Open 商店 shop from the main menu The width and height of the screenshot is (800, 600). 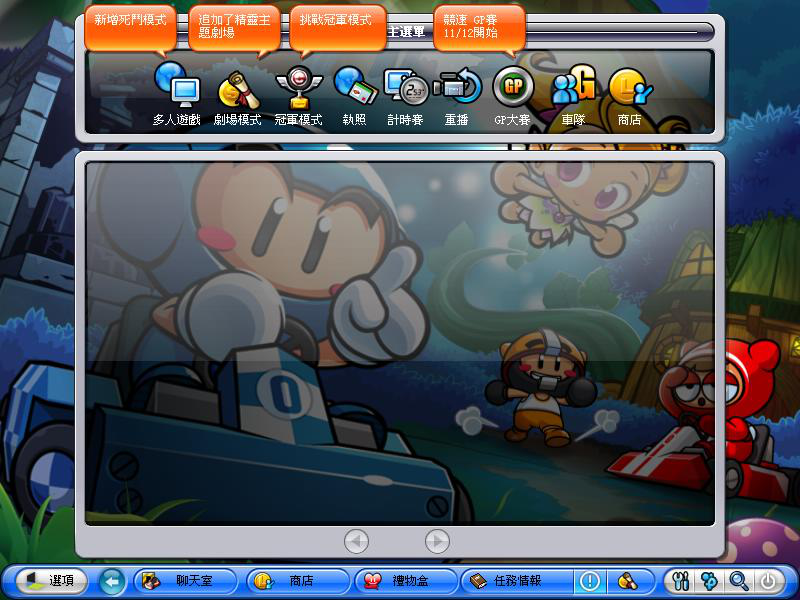(x=629, y=90)
